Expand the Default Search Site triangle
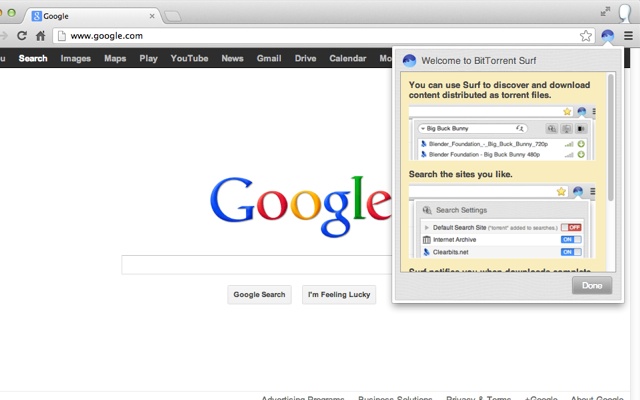 pyautogui.click(x=427, y=227)
